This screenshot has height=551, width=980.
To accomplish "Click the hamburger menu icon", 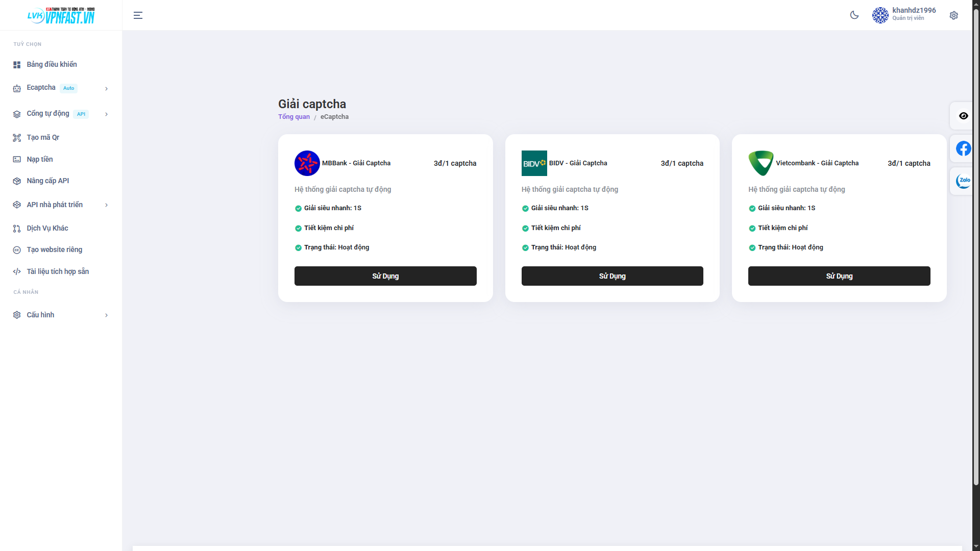I will click(138, 15).
